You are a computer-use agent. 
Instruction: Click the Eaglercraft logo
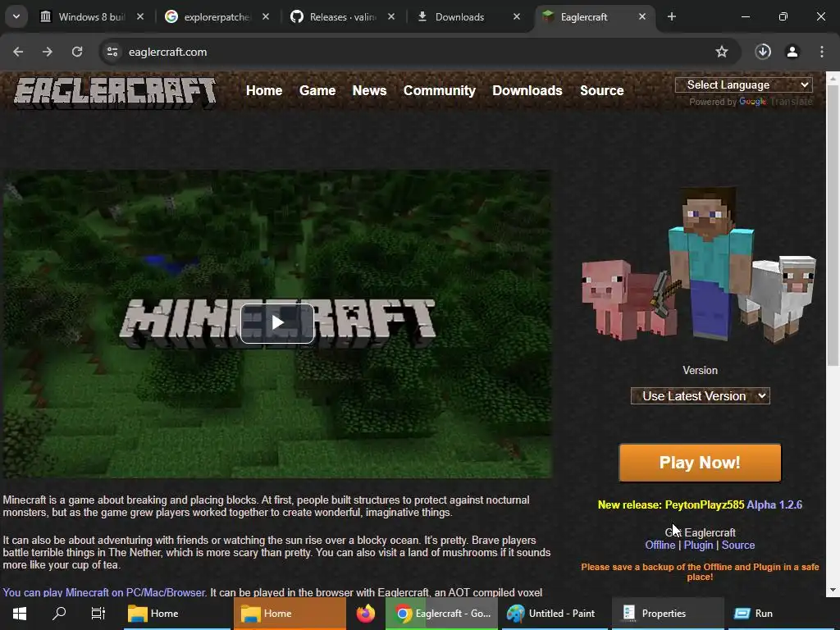[115, 92]
